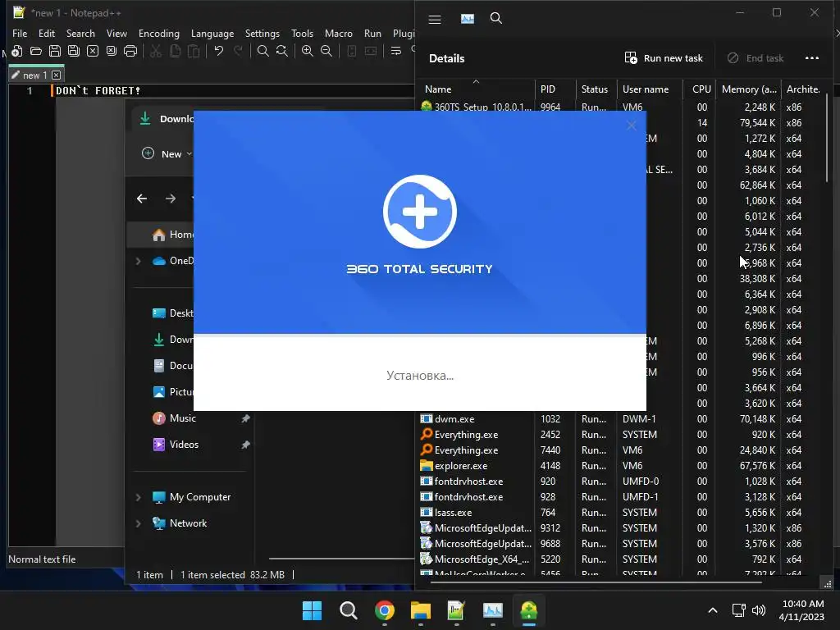The width and height of the screenshot is (840, 630).
Task: Click synchronize horizontal scrolling icon
Action: coord(370,51)
